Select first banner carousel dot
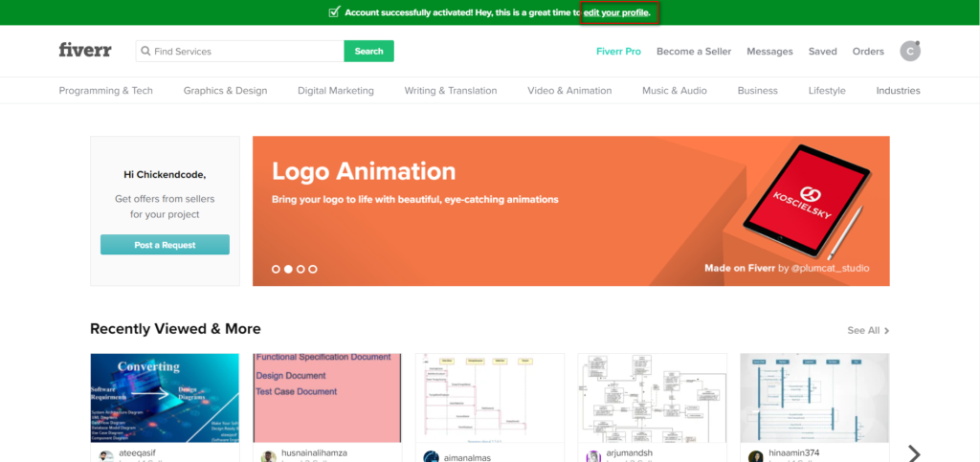Viewport: 980px width, 462px height. [276, 269]
